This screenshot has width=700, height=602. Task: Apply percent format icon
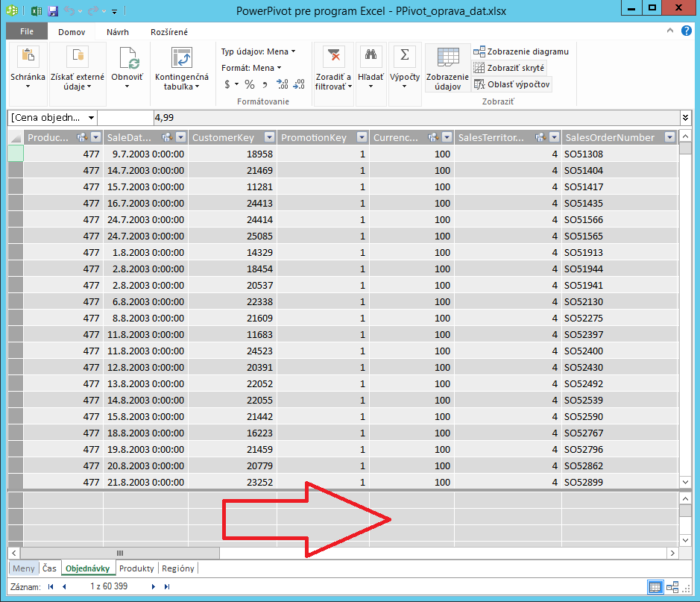250,84
